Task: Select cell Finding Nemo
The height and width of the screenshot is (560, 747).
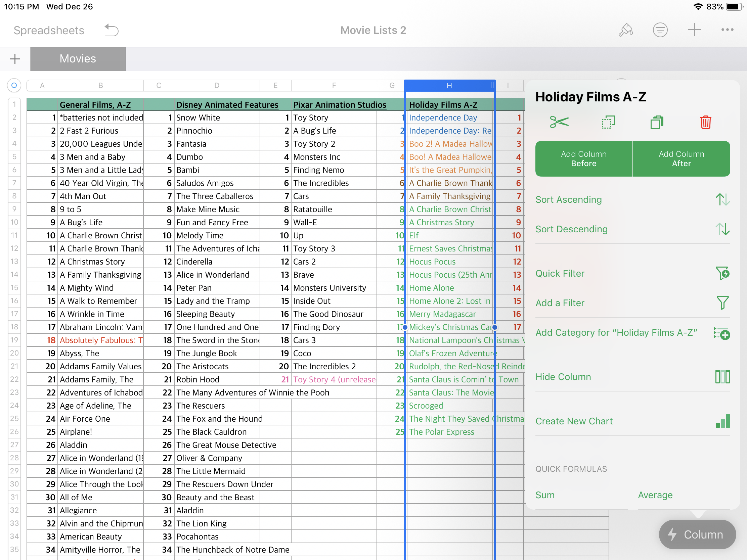Action: tap(334, 170)
